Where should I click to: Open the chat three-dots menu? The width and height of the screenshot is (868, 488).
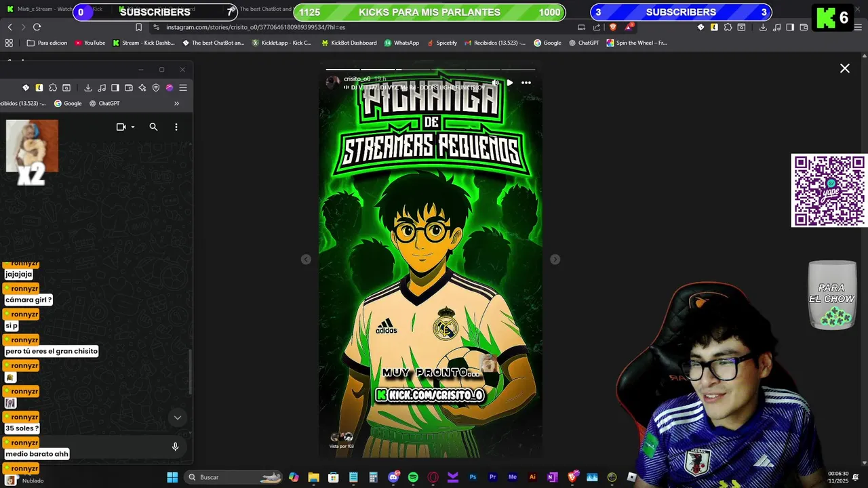176,127
